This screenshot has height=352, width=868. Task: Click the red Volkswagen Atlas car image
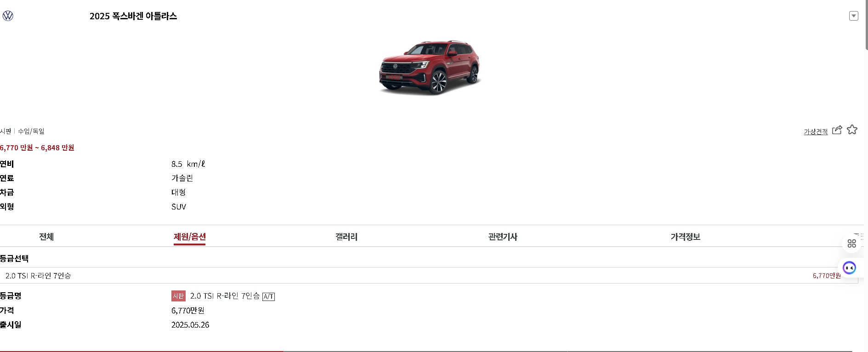pos(430,67)
